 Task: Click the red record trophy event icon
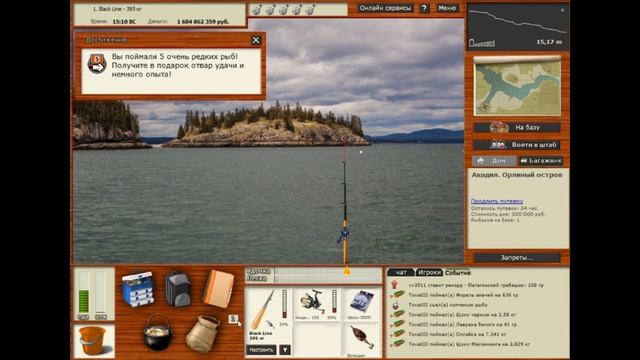(x=394, y=284)
